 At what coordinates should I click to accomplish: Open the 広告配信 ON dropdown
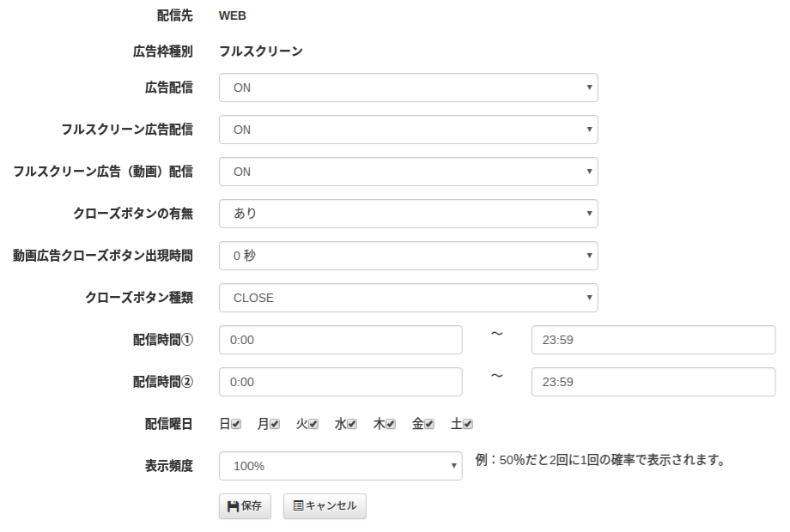(x=409, y=88)
